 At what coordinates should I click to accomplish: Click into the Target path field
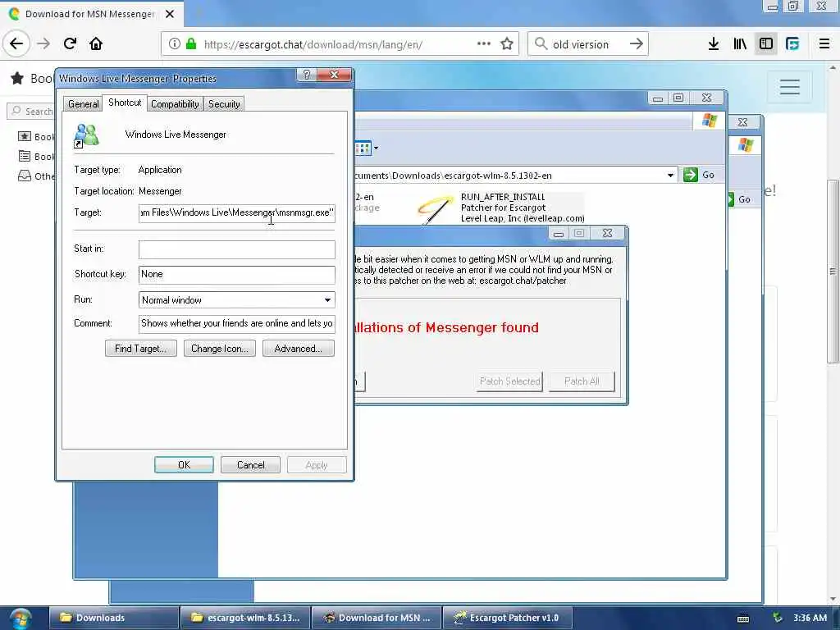point(236,212)
